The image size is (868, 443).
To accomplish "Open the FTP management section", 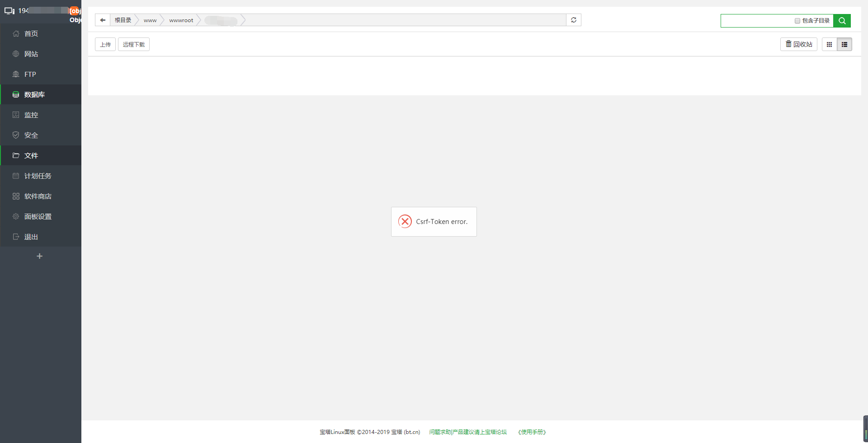I will (29, 74).
